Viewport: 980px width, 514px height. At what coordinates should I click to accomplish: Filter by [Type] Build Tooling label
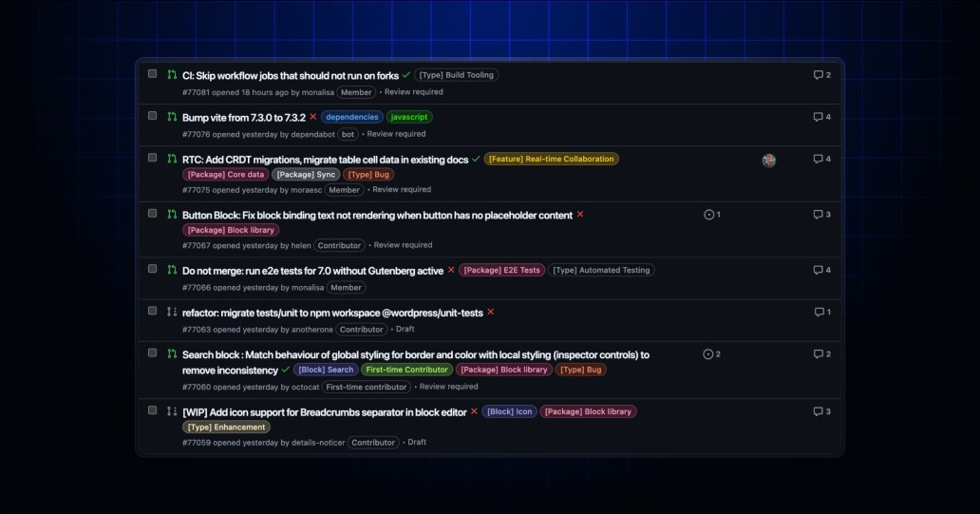(456, 75)
